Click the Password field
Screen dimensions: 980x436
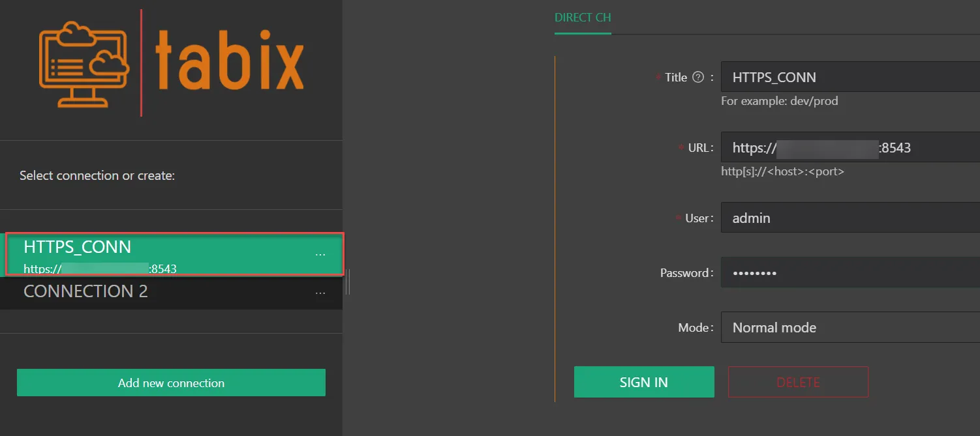tap(850, 272)
